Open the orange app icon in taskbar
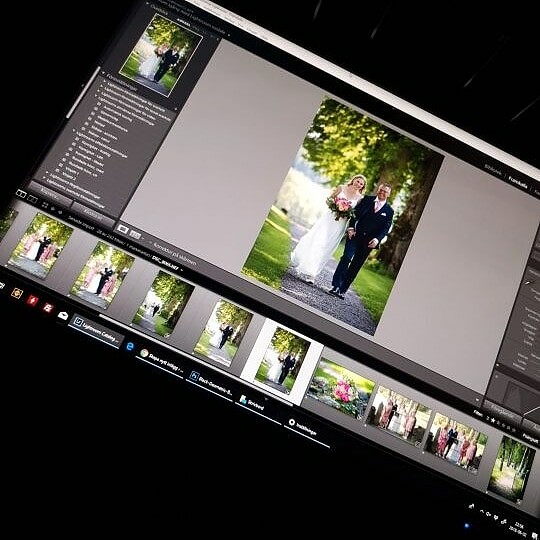This screenshot has height=540, width=540. coord(17,293)
